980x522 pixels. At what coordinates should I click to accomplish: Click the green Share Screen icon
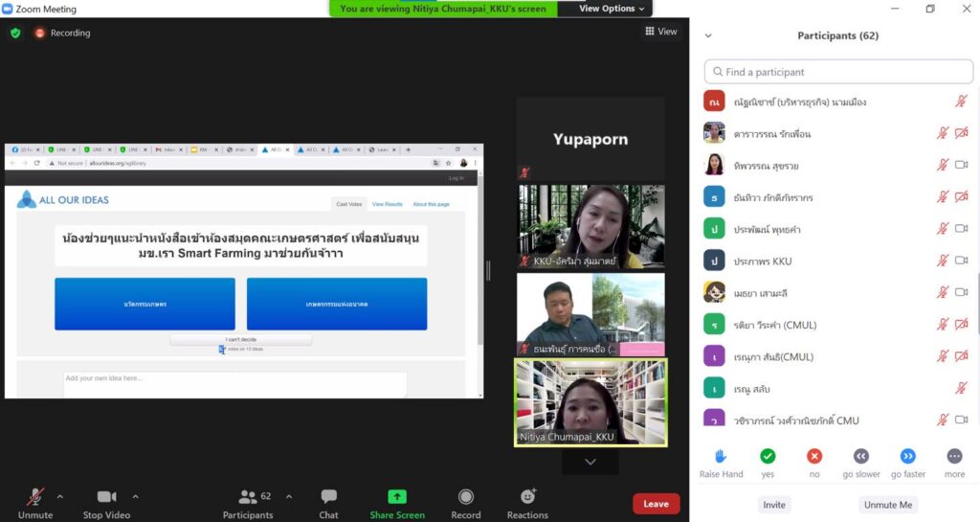(397, 496)
